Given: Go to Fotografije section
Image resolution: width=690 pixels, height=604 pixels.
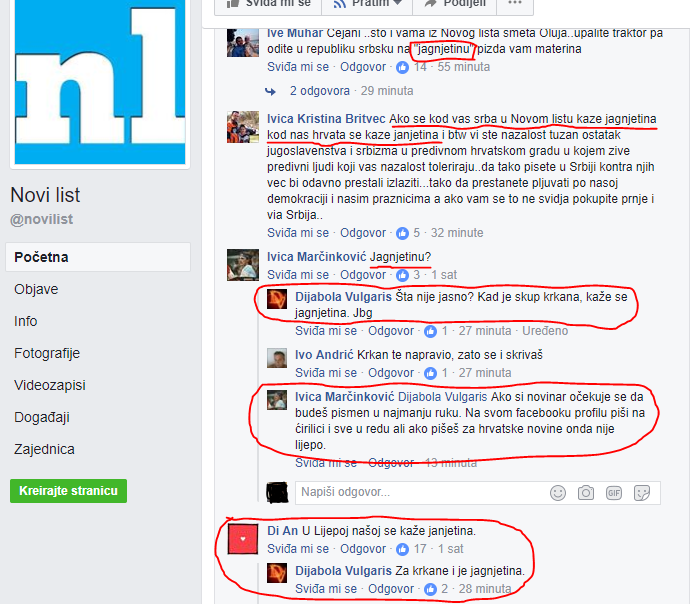Looking at the screenshot, I should [x=47, y=353].
